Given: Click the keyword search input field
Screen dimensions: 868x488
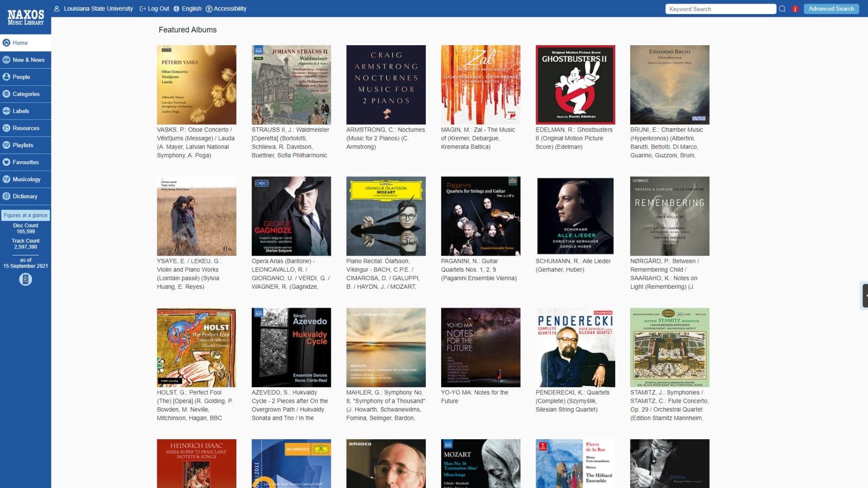Looking at the screenshot, I should (721, 9).
